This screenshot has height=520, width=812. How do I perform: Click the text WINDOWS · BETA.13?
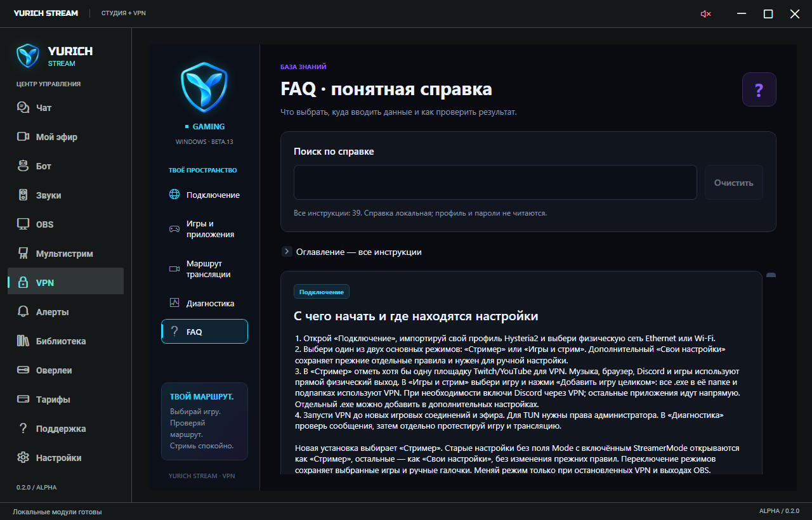tap(204, 141)
